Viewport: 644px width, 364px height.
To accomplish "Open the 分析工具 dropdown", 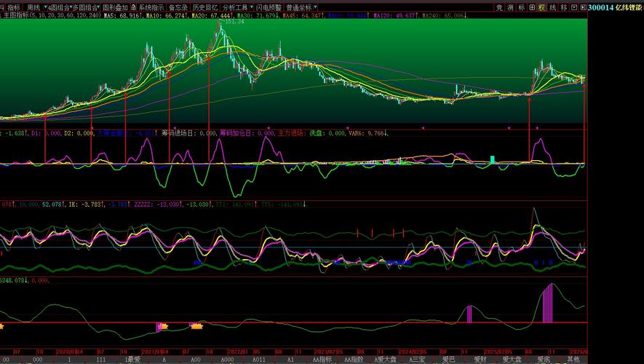I will click(237, 7).
